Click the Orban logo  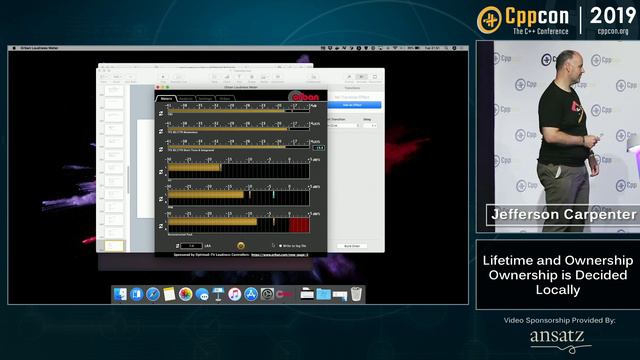[305, 97]
